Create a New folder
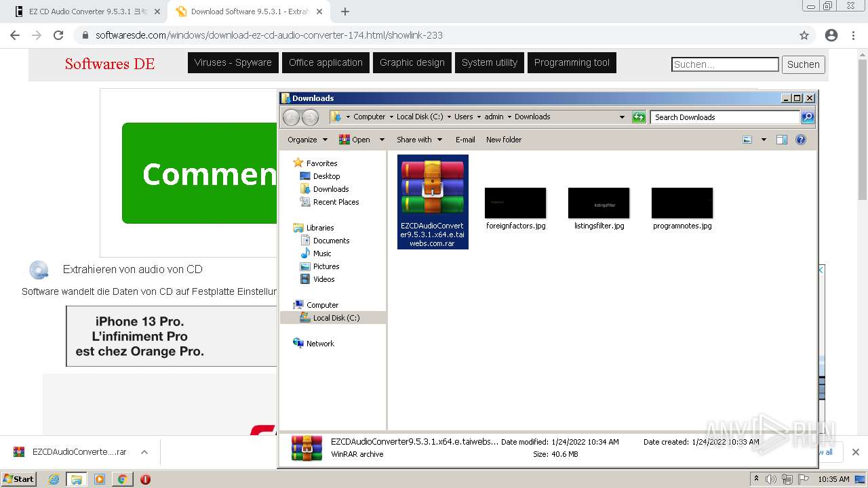 [x=504, y=140]
